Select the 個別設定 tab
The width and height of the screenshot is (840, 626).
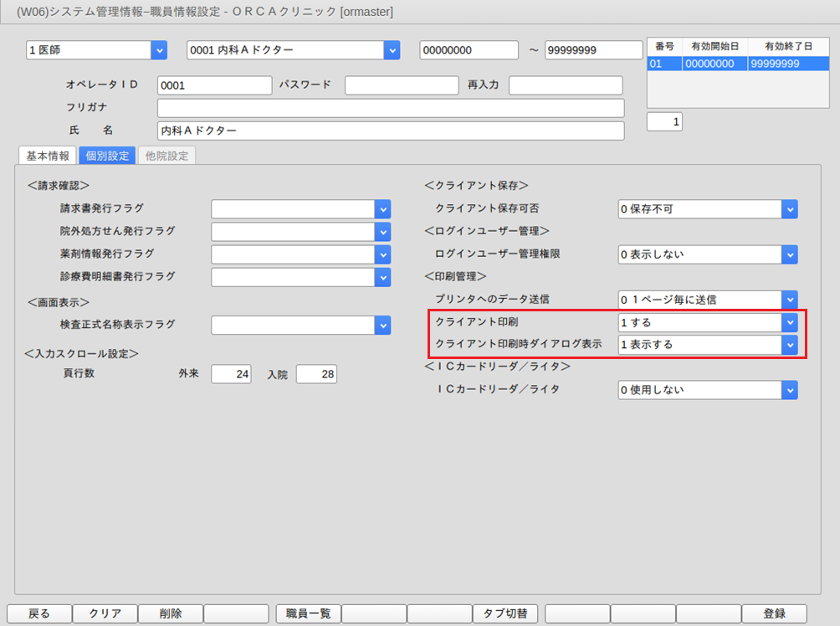tap(107, 156)
